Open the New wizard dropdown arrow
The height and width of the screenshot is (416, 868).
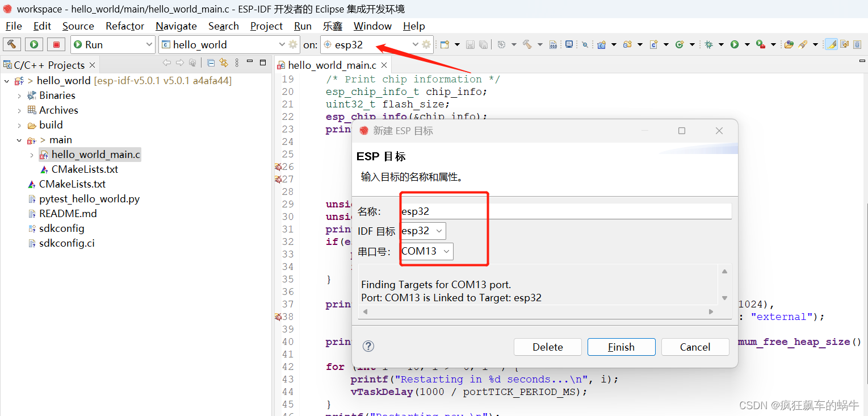click(457, 44)
